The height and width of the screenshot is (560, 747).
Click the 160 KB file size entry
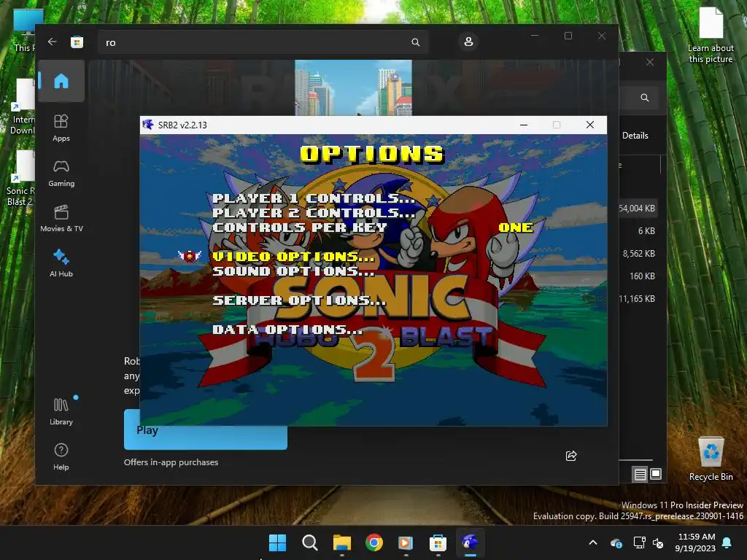(x=642, y=276)
